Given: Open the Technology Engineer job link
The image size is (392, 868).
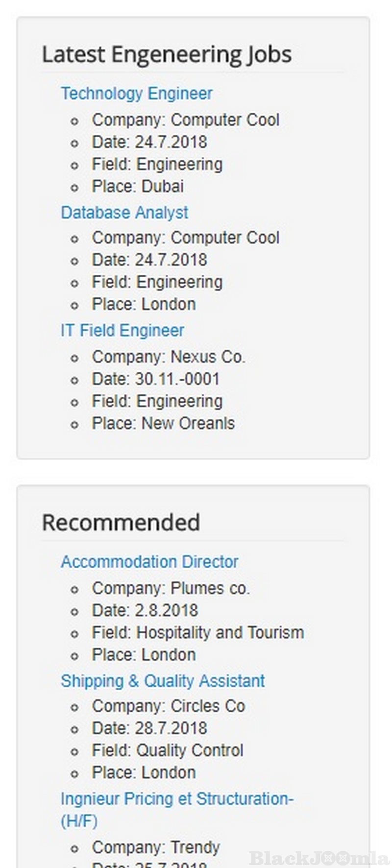Looking at the screenshot, I should point(136,93).
